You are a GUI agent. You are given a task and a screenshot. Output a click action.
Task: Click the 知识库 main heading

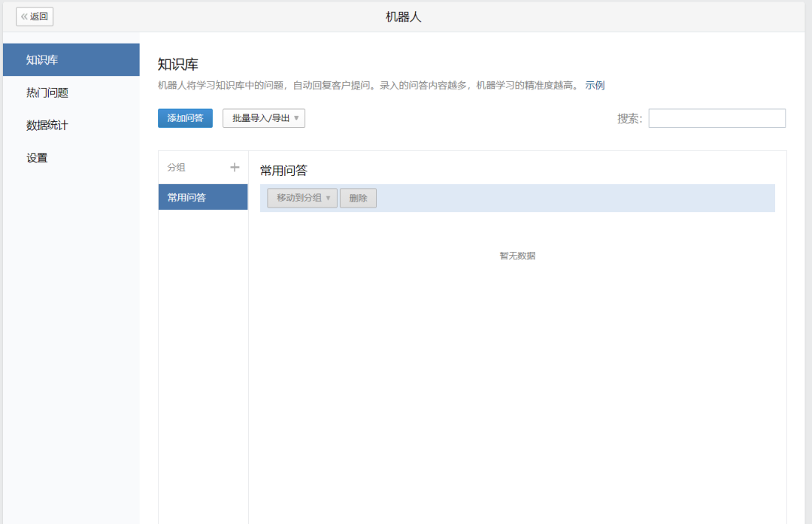(178, 65)
